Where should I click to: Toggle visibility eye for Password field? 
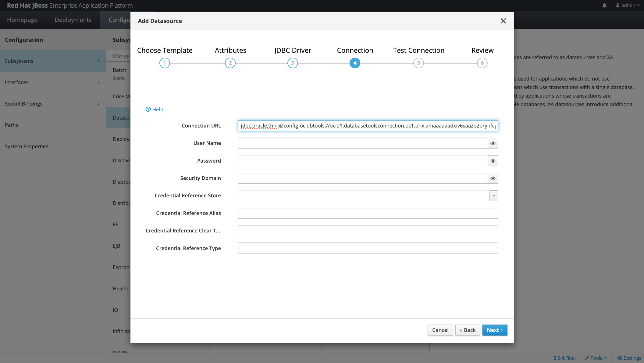tap(493, 161)
